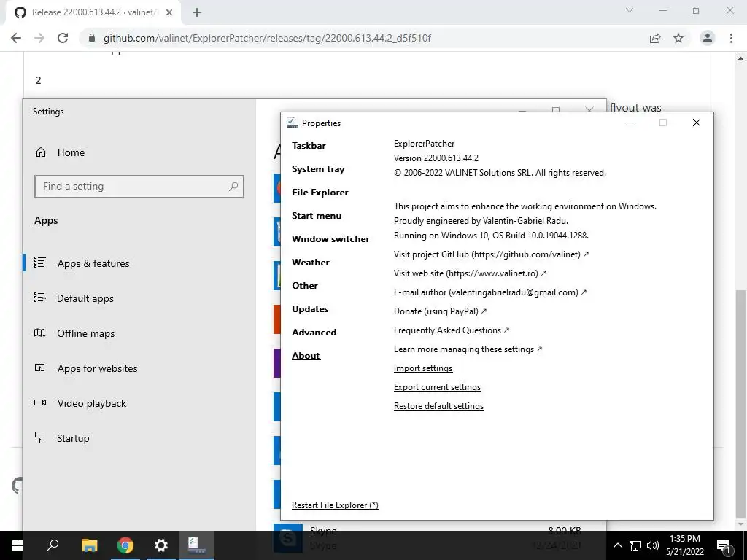Image resolution: width=747 pixels, height=560 pixels.
Task: Open Chrome three-dot menu
Action: pos(731,38)
